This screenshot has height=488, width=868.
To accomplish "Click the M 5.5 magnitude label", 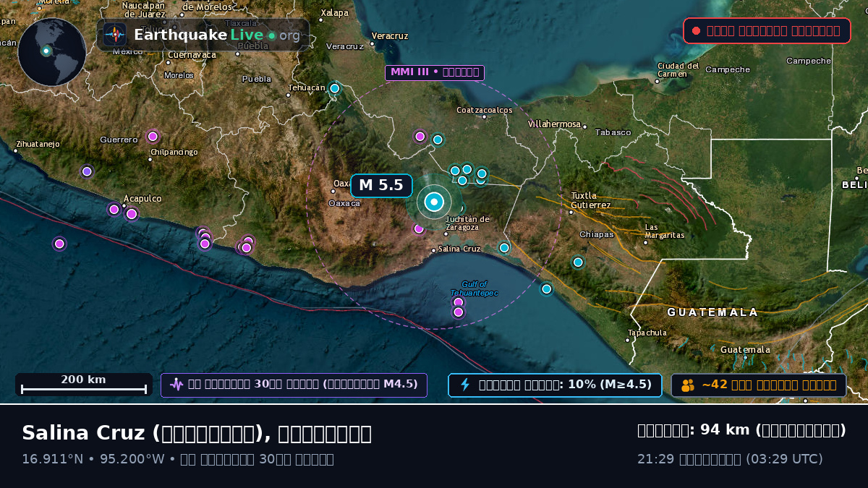I will coord(381,185).
